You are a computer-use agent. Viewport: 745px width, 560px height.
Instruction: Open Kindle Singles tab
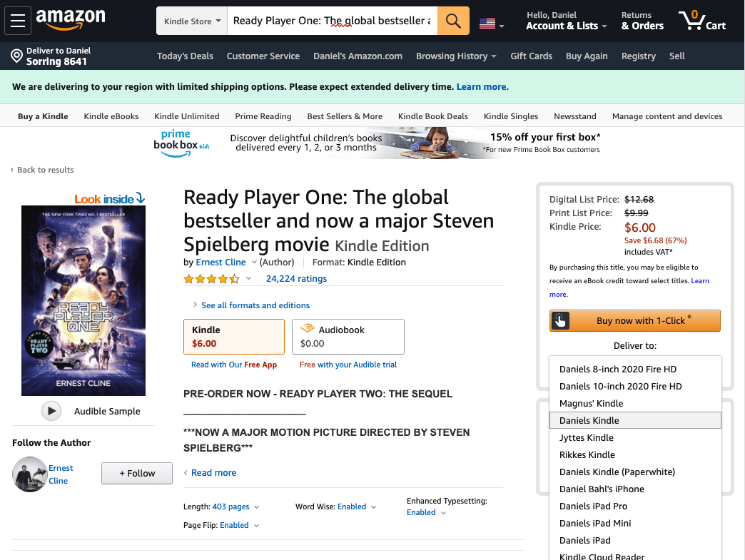[511, 116]
